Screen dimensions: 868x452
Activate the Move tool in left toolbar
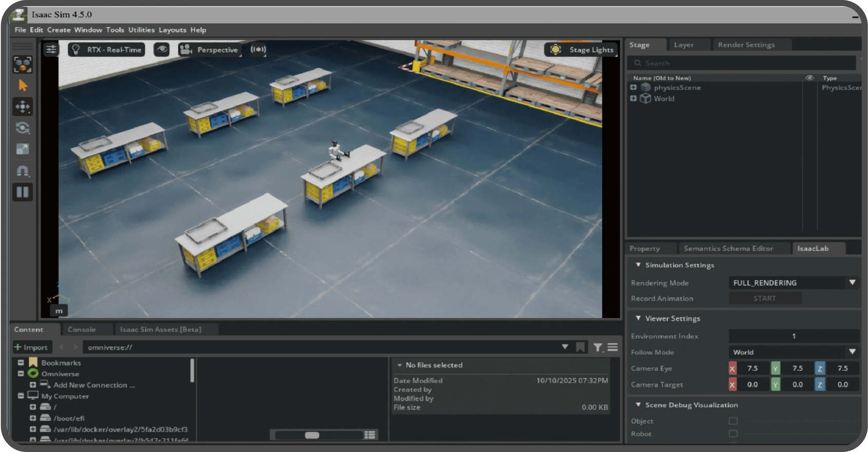pos(23,107)
